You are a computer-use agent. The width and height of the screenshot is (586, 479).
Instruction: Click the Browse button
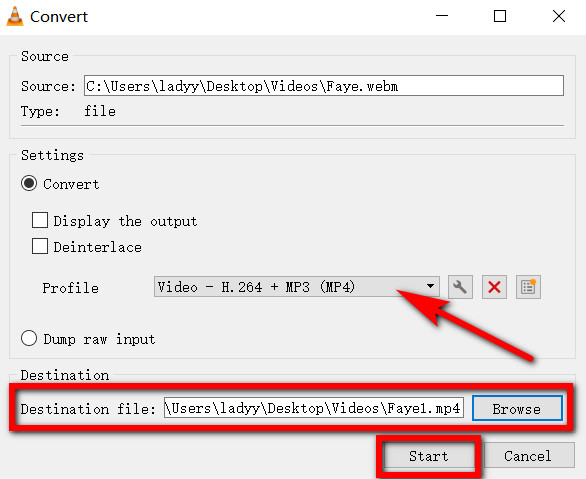point(517,408)
